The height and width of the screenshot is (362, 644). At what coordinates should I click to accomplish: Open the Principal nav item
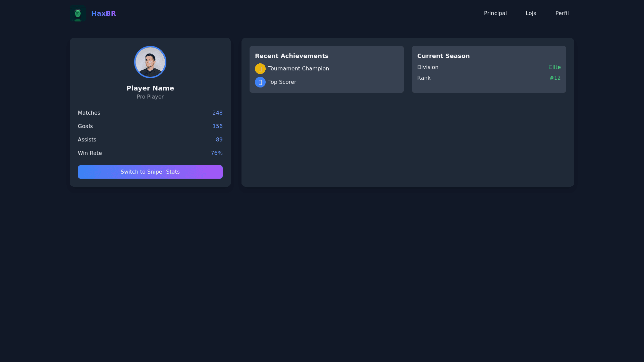point(495,13)
